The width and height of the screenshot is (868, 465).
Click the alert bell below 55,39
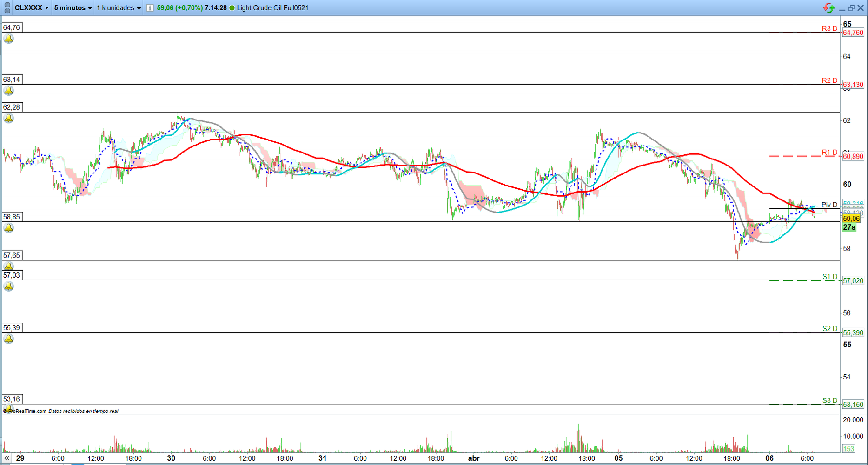pos(9,339)
